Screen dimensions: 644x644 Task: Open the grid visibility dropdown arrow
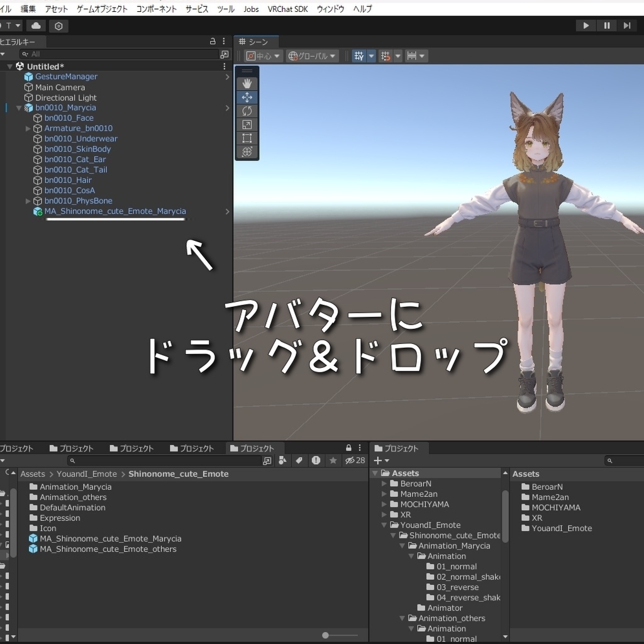point(371,56)
